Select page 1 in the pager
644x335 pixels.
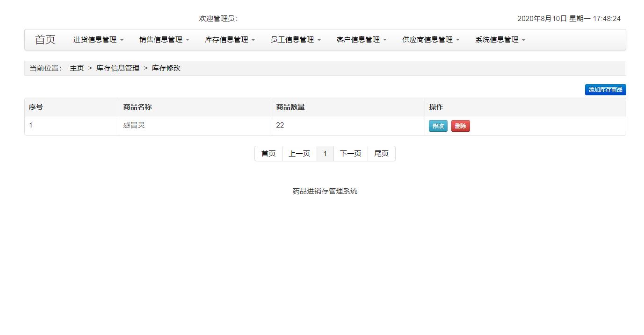tap(325, 153)
